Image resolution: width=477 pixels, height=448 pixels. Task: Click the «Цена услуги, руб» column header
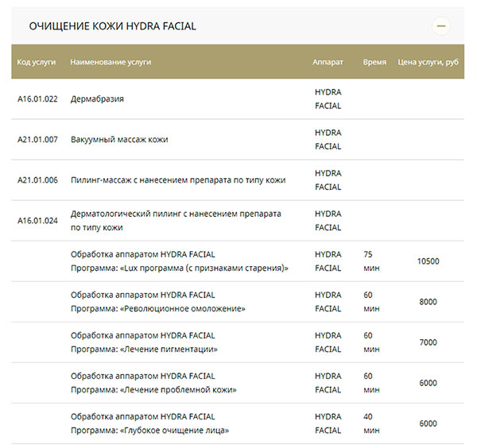coord(430,62)
